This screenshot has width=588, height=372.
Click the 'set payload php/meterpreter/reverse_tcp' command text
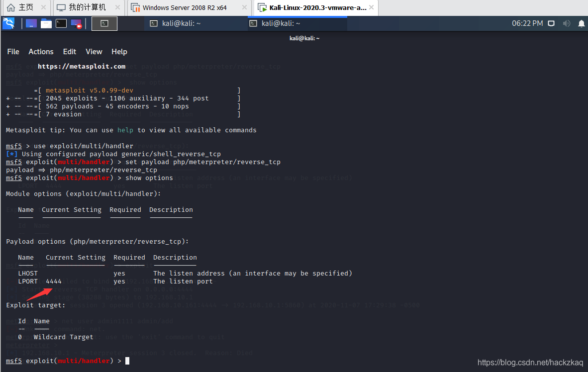pyautogui.click(x=203, y=162)
